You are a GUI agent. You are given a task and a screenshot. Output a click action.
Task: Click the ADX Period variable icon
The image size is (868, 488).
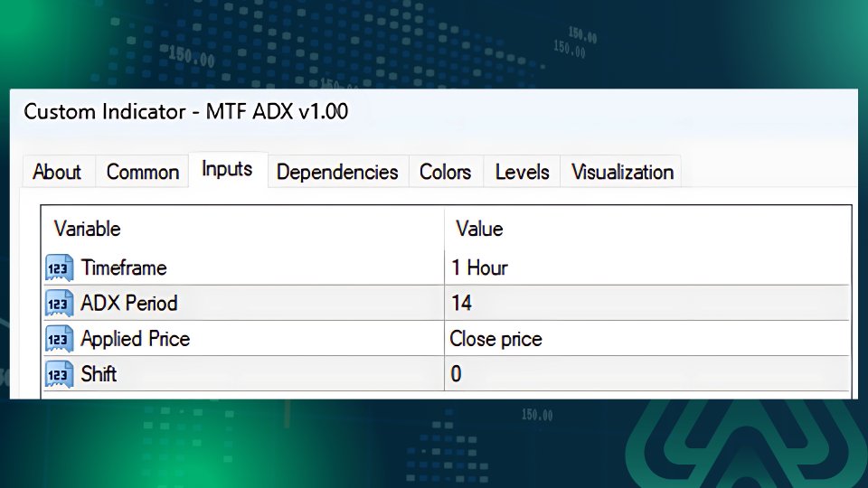pos(59,304)
